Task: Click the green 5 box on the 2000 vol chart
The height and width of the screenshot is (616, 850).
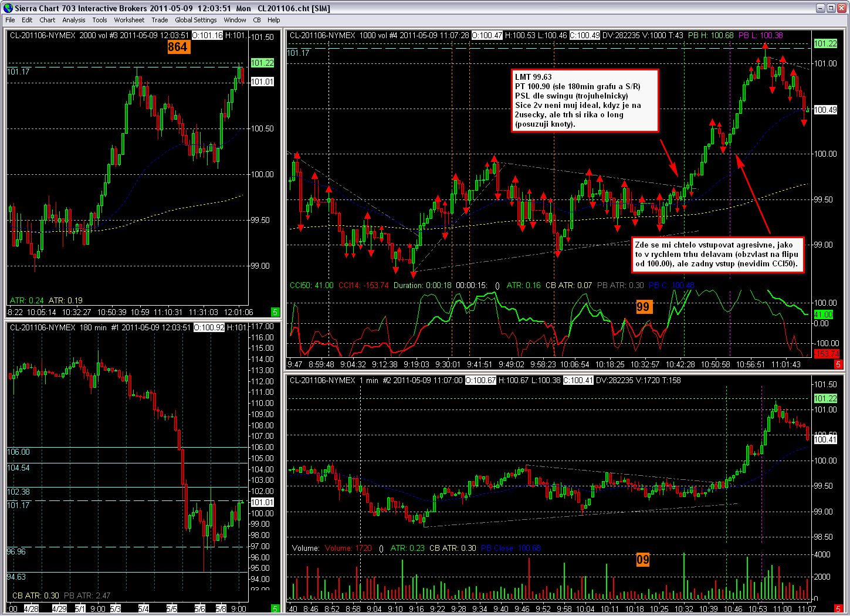Action: click(x=275, y=312)
